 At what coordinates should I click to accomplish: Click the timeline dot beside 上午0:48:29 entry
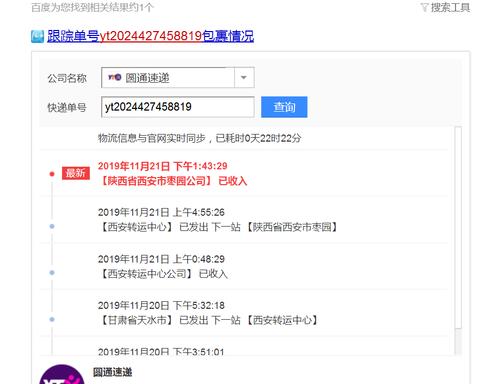click(52, 273)
